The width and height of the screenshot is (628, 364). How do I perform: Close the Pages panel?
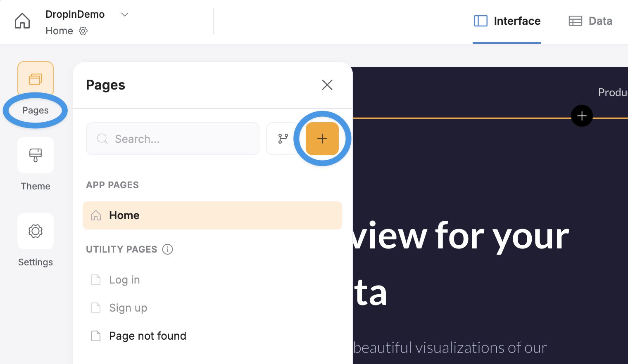[327, 85]
